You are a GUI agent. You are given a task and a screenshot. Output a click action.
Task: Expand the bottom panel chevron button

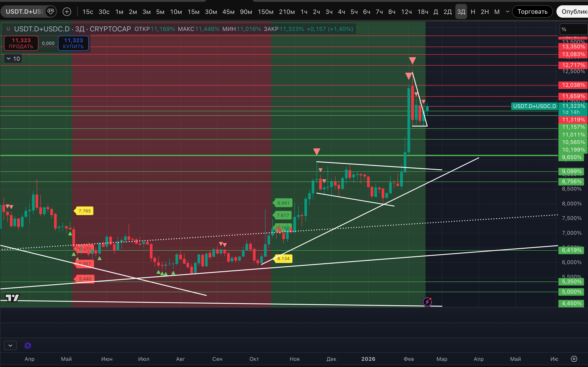10,345
